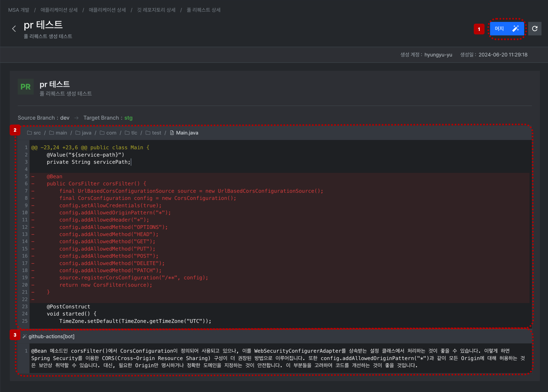Click the green PR badge icon
The width and height of the screenshot is (548, 392).
tap(26, 87)
